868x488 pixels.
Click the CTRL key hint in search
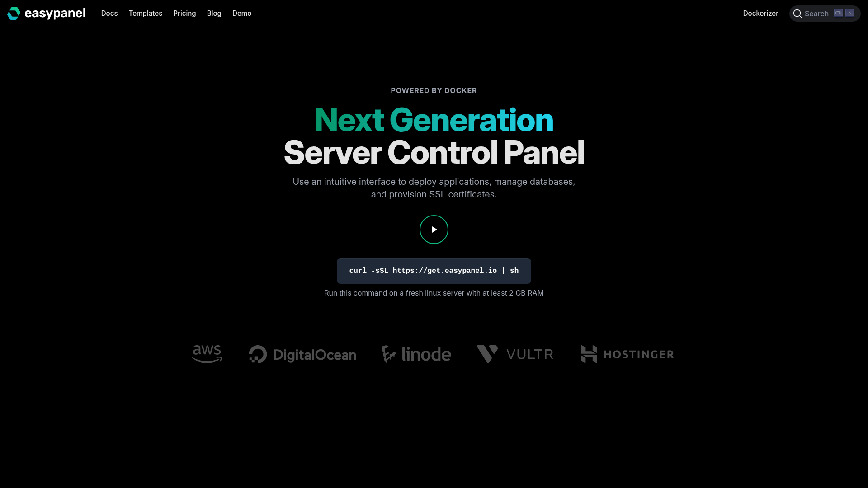(x=839, y=13)
